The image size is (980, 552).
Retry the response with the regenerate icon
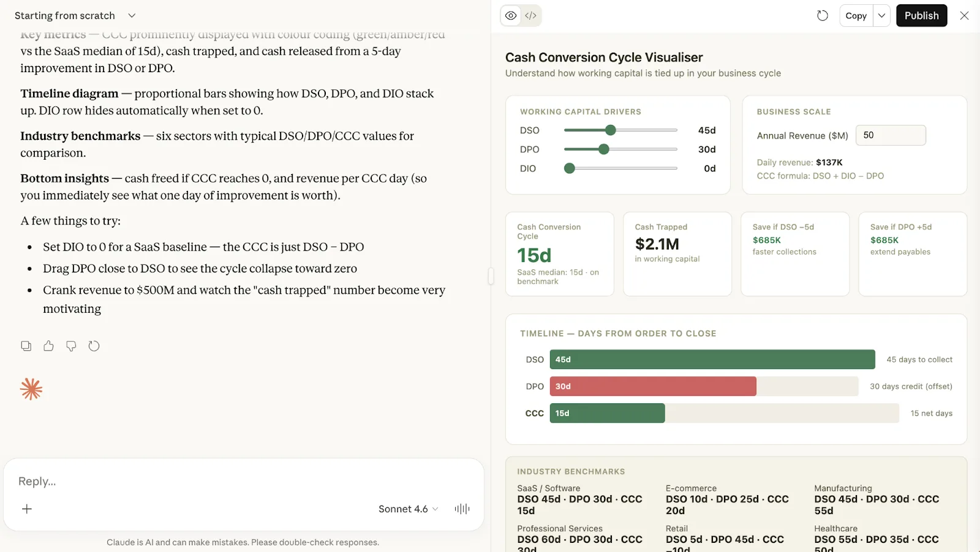click(94, 346)
